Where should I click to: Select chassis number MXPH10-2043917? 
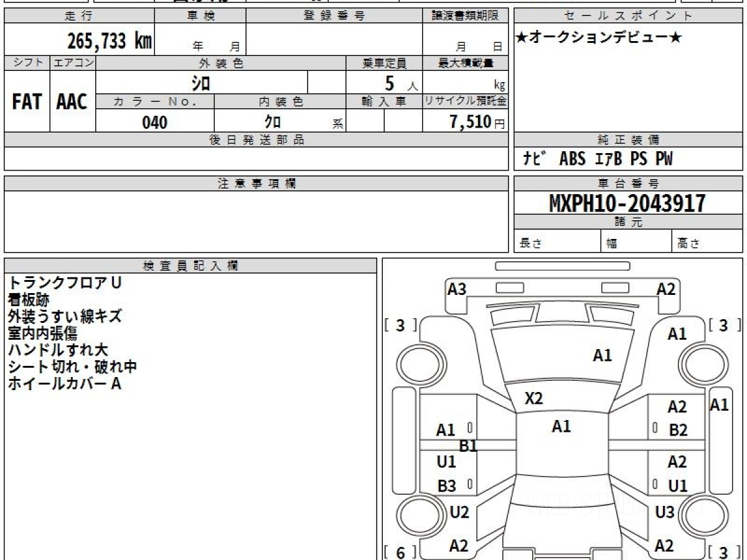(627, 203)
